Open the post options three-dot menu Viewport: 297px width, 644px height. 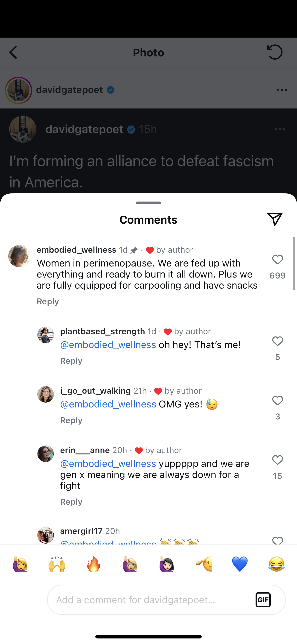pos(282,90)
